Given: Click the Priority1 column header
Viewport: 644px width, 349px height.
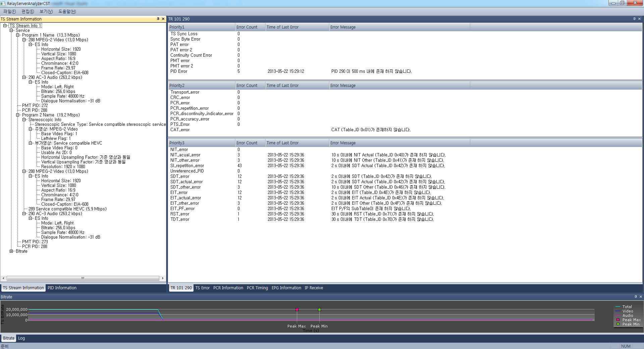Looking at the screenshot, I should point(202,27).
